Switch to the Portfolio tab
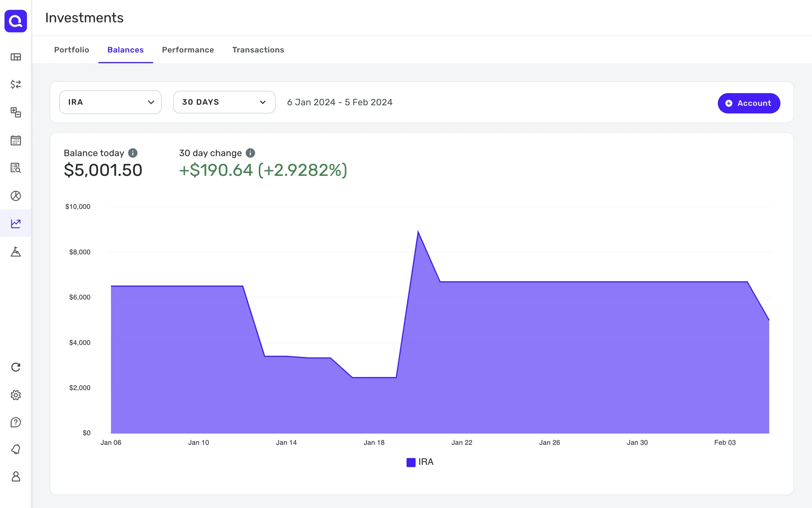This screenshot has width=812, height=508. pyautogui.click(x=71, y=50)
